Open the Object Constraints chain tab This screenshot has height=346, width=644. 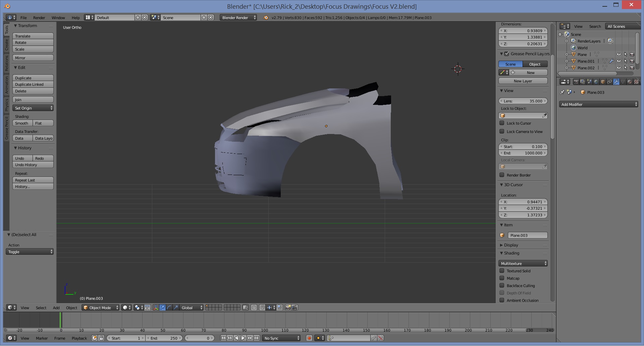click(x=609, y=82)
